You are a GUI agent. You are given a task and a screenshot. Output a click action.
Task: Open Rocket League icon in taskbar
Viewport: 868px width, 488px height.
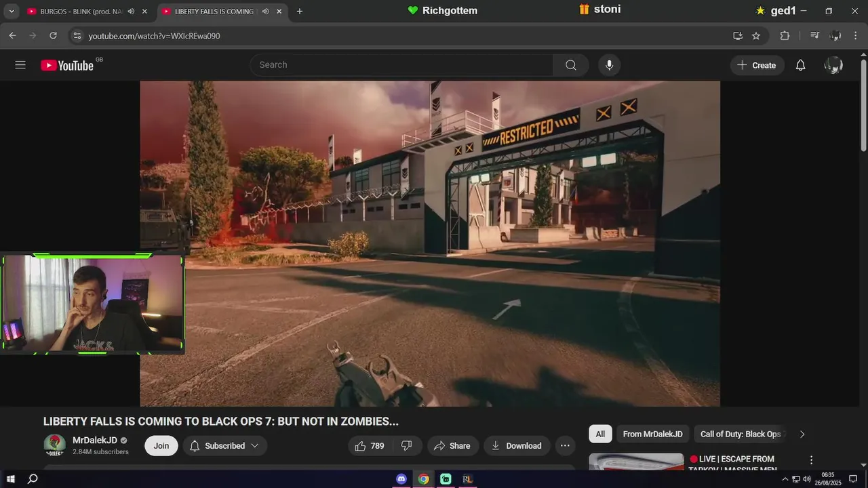467,479
